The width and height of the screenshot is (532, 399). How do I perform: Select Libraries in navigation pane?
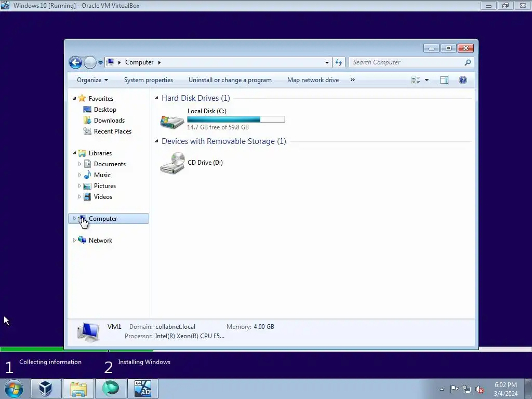pos(100,153)
